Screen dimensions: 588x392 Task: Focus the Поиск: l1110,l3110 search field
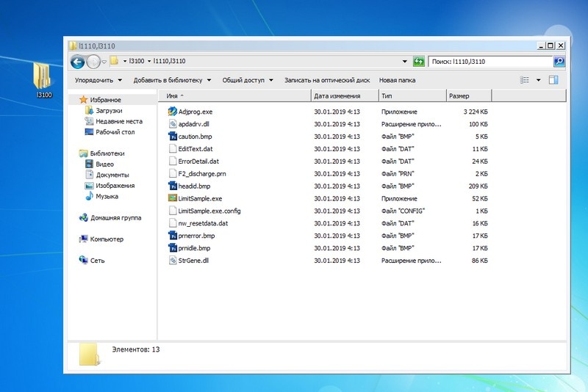coord(490,62)
